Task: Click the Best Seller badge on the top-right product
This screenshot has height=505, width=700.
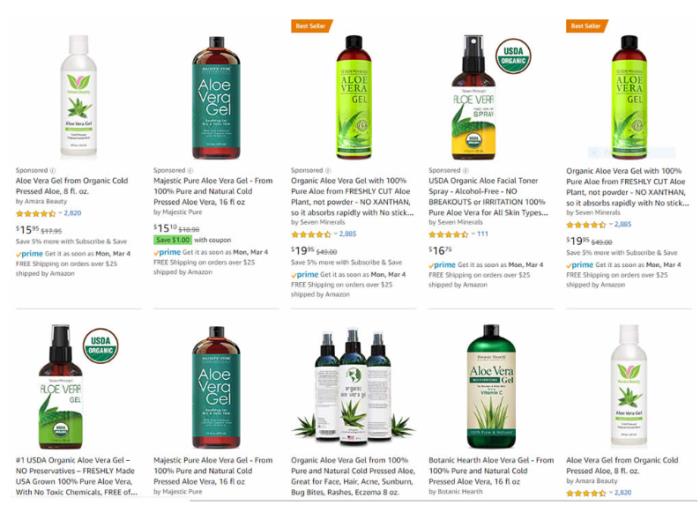Action: click(587, 26)
